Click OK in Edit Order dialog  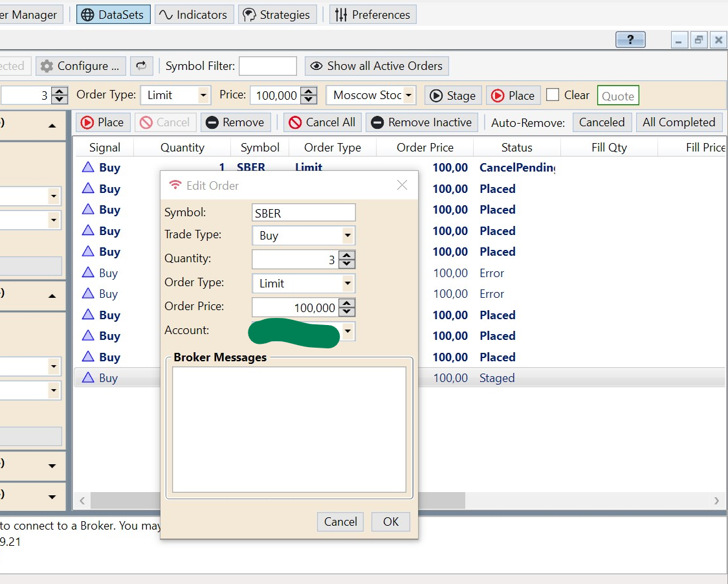[390, 521]
